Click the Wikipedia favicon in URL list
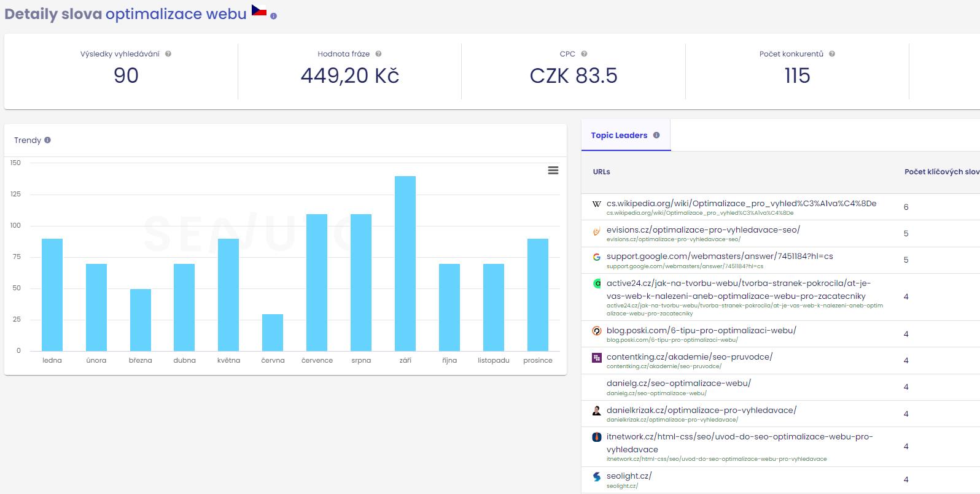This screenshot has width=980, height=494. click(596, 204)
